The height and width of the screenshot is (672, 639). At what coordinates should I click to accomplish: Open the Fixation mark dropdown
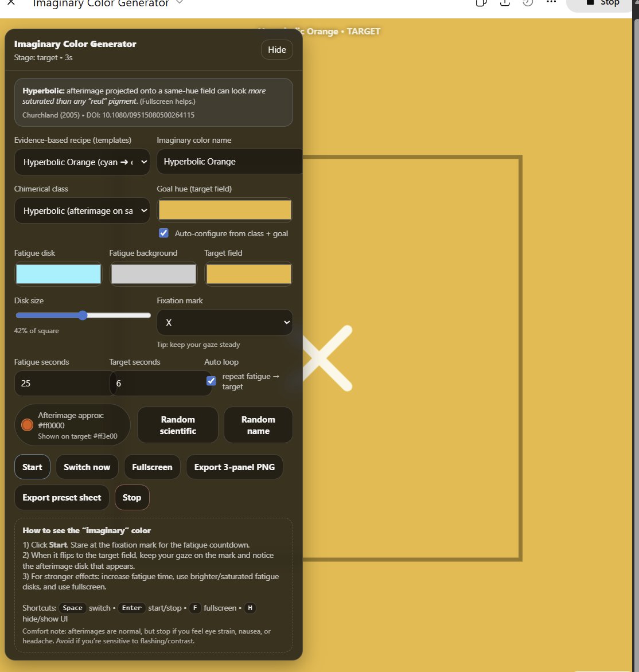(x=224, y=323)
